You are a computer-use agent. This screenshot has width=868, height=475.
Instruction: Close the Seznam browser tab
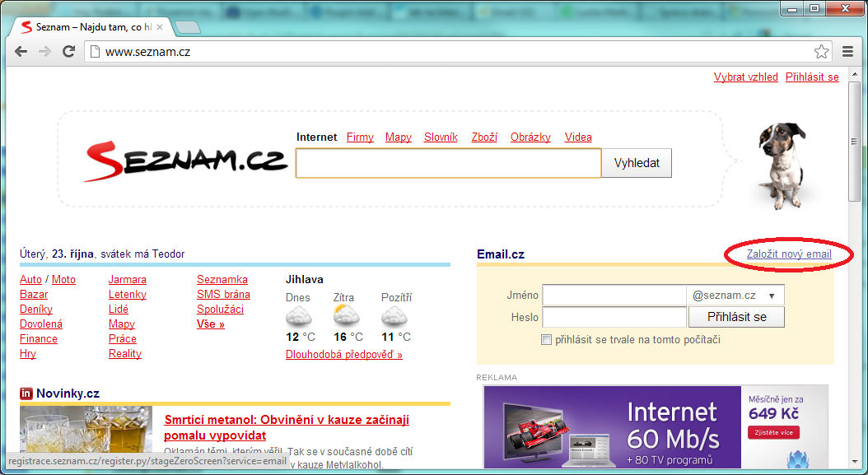[161, 26]
